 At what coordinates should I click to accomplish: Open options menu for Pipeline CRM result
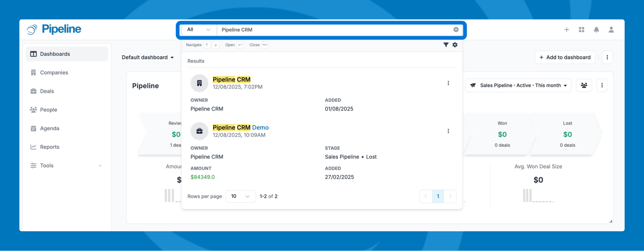point(448,83)
